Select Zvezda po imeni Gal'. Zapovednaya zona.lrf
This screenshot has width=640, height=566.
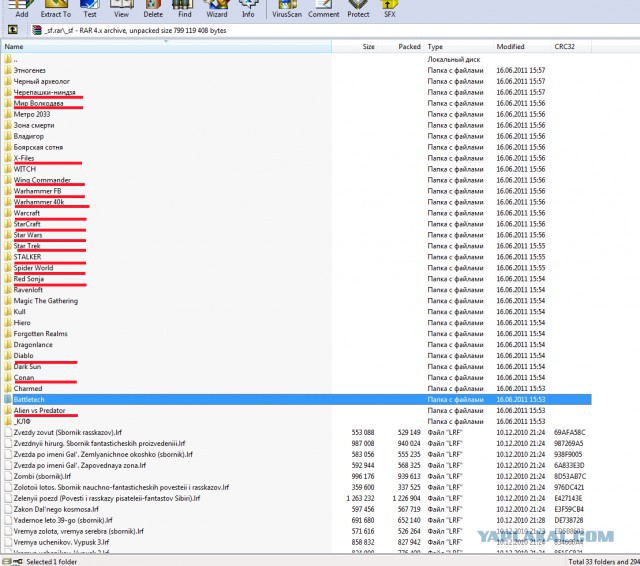pos(297,466)
